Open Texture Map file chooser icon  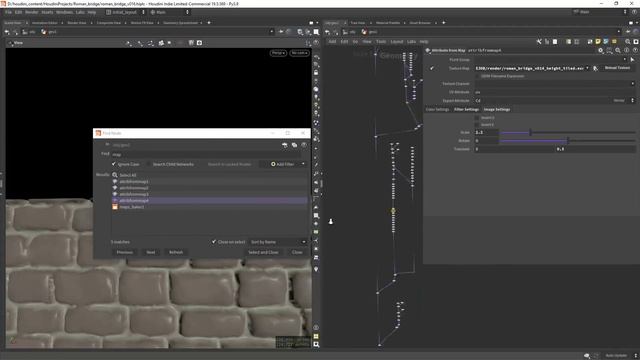coord(596,68)
